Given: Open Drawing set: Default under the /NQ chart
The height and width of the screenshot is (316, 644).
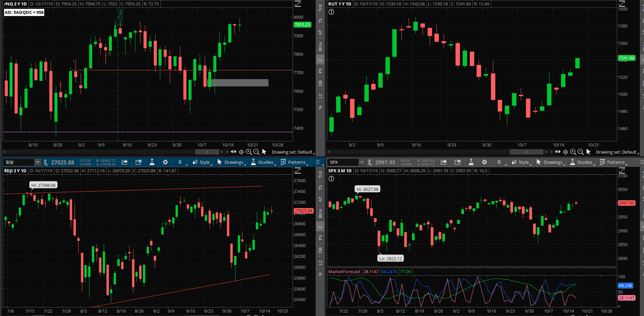Looking at the screenshot, I should (293, 152).
